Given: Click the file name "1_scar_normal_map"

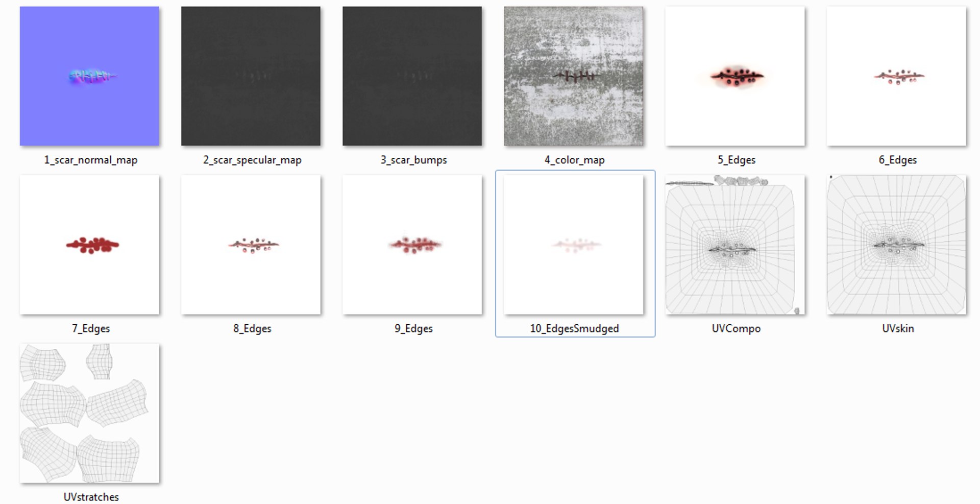Looking at the screenshot, I should click(90, 160).
